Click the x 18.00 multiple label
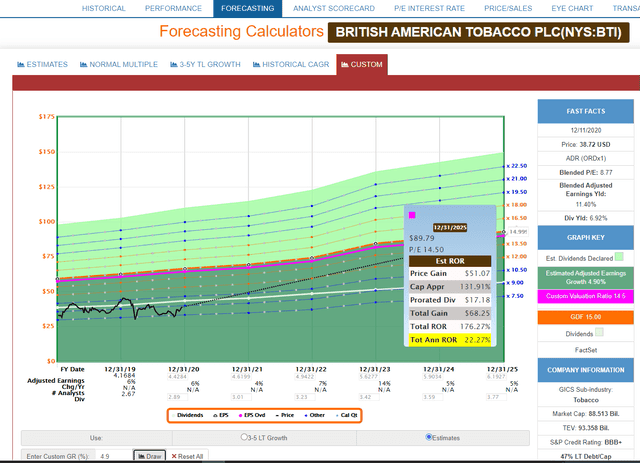640x463 pixels. 517,205
